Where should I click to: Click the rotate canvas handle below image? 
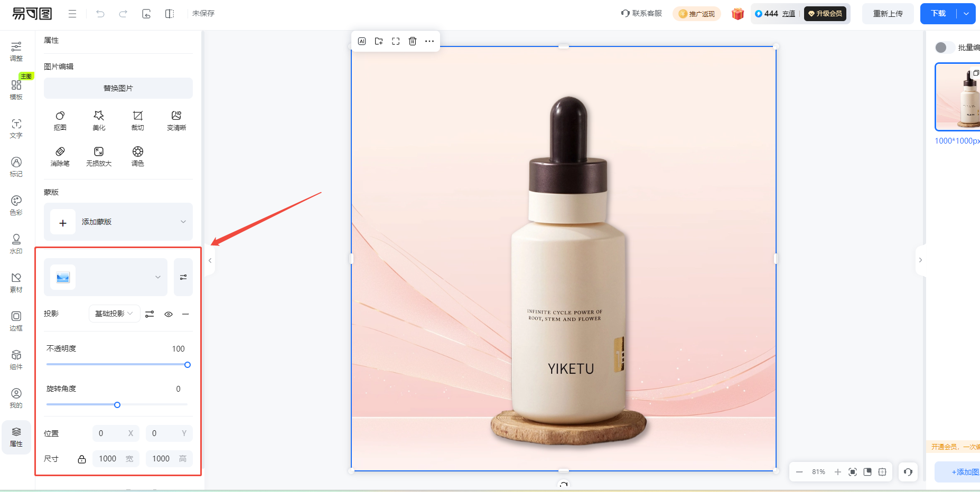click(564, 484)
